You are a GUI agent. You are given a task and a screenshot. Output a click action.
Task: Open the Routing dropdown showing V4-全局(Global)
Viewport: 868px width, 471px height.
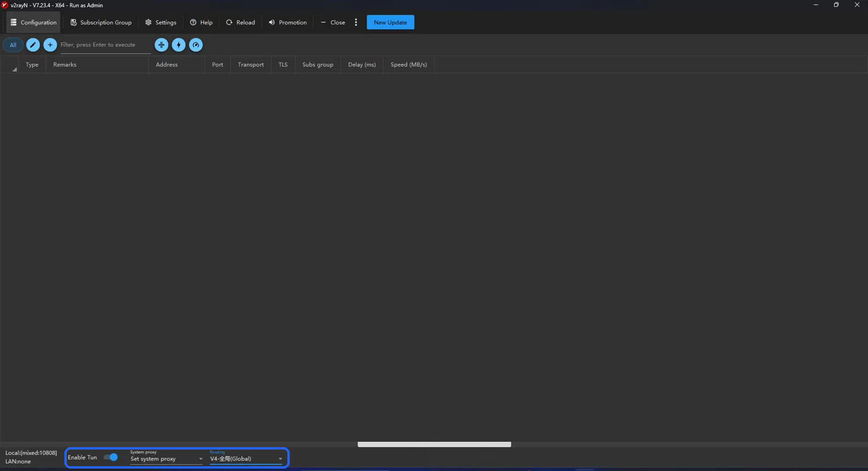[246, 458]
